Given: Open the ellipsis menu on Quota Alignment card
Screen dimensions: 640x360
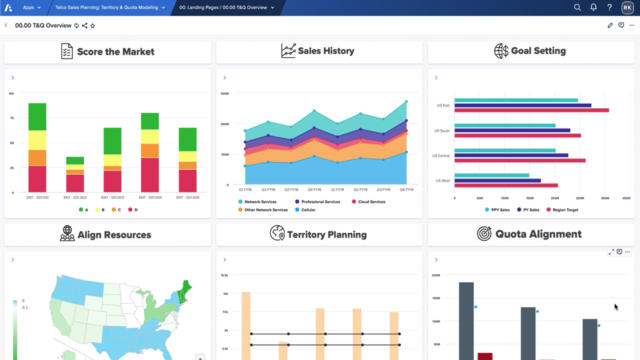Looking at the screenshot, I should 627,252.
